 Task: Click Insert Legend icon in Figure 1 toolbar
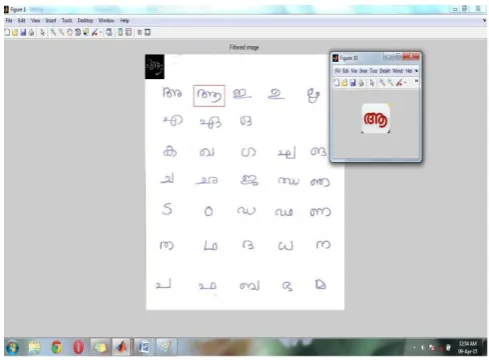(129, 32)
